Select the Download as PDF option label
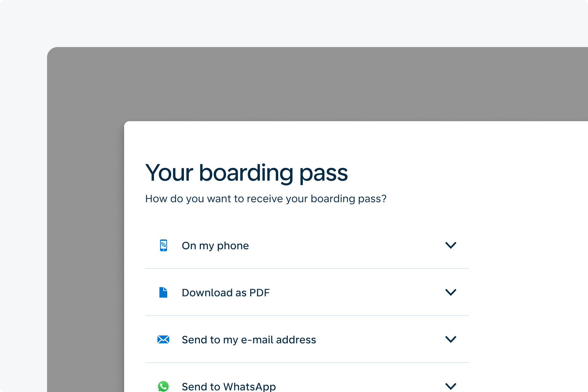588x392 pixels. [x=226, y=293]
